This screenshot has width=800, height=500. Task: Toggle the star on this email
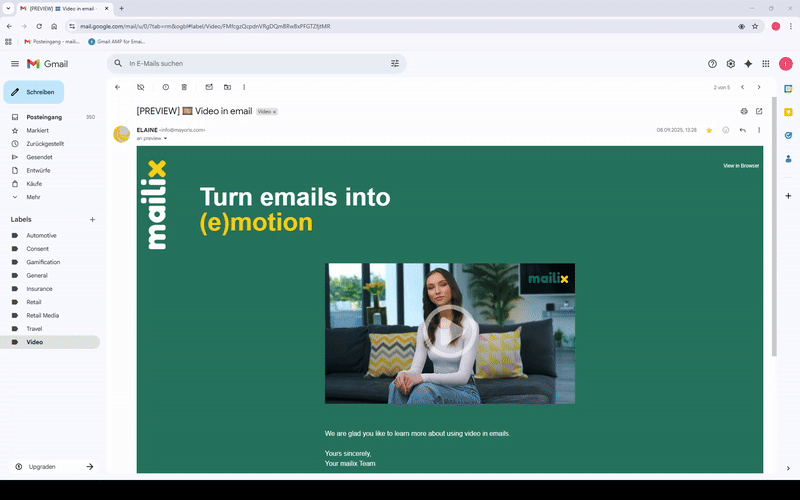tap(709, 130)
